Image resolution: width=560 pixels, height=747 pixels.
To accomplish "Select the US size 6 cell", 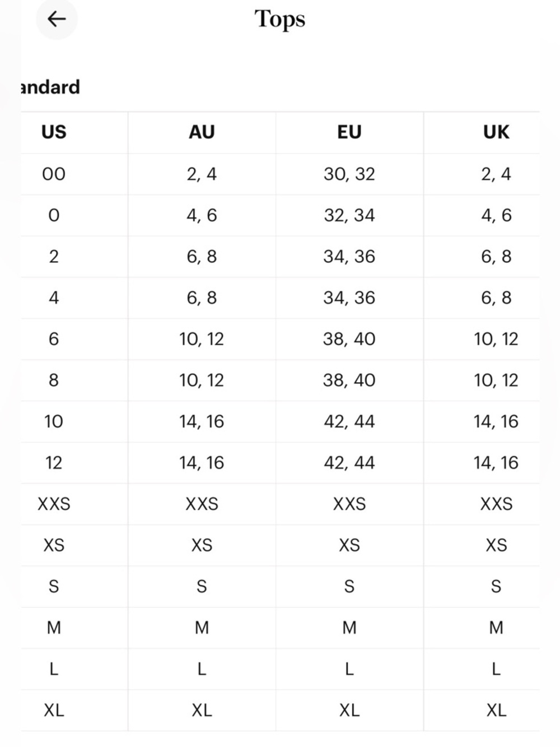I will 54,339.
